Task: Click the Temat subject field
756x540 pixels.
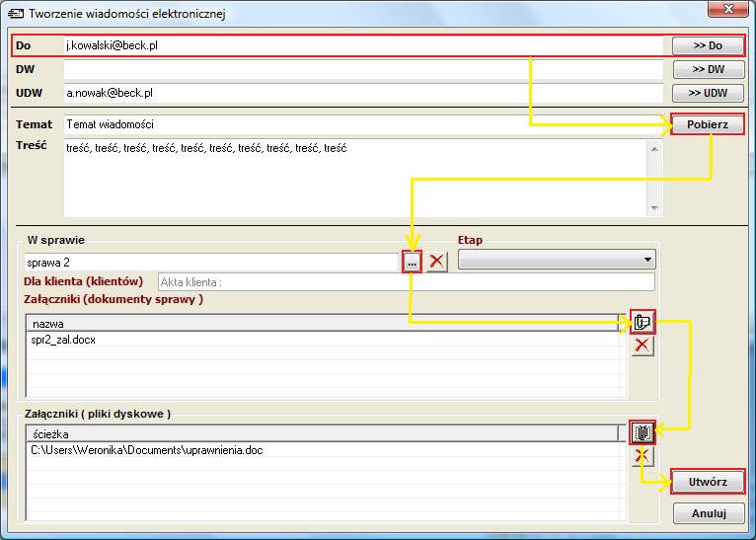Action: [363, 124]
